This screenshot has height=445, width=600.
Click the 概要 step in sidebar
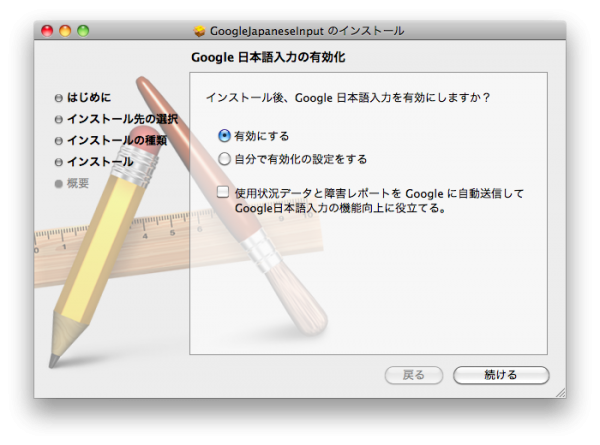click(x=78, y=183)
